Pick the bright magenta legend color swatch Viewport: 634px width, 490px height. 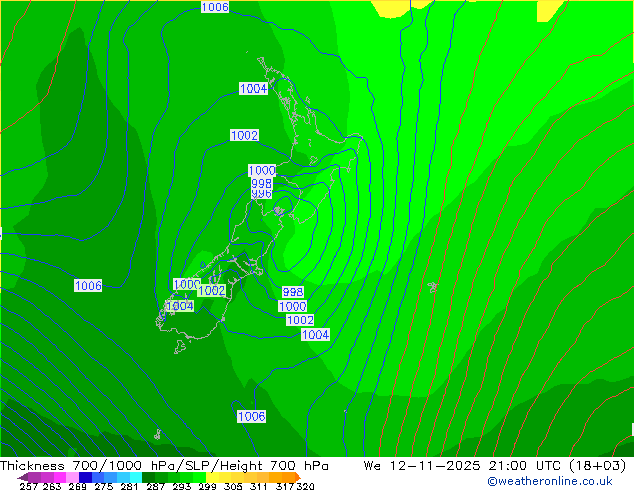point(59,477)
